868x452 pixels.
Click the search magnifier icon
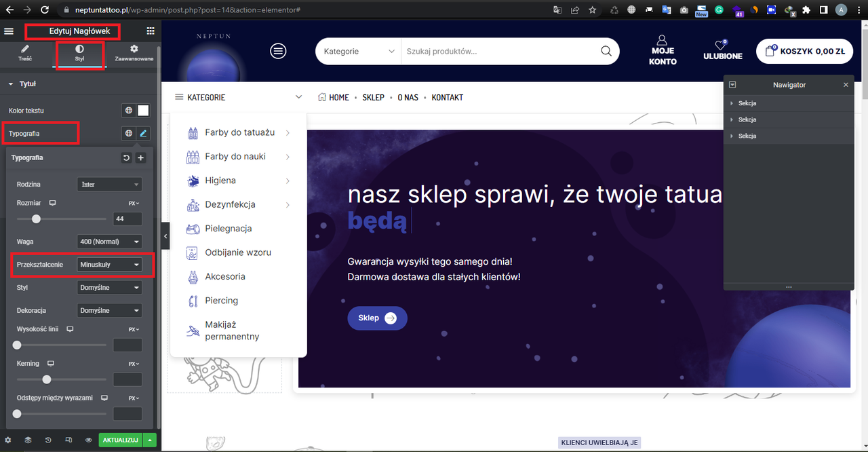[x=606, y=52]
